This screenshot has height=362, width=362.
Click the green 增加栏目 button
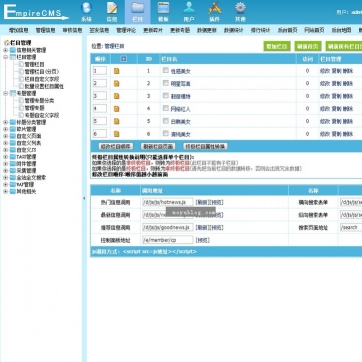(277, 46)
